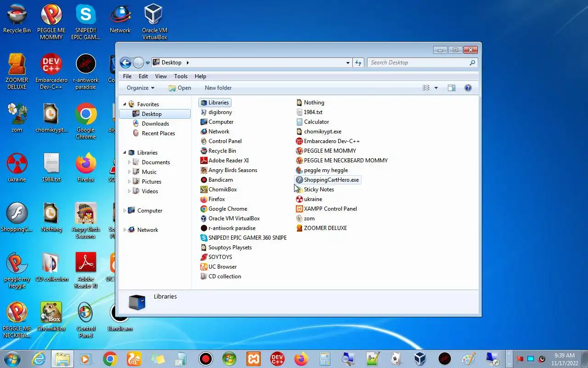Select Recent Places in Favorites
588x368 pixels.
point(158,133)
